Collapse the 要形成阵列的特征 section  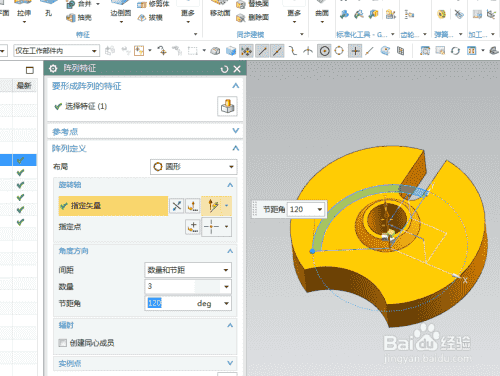click(236, 86)
